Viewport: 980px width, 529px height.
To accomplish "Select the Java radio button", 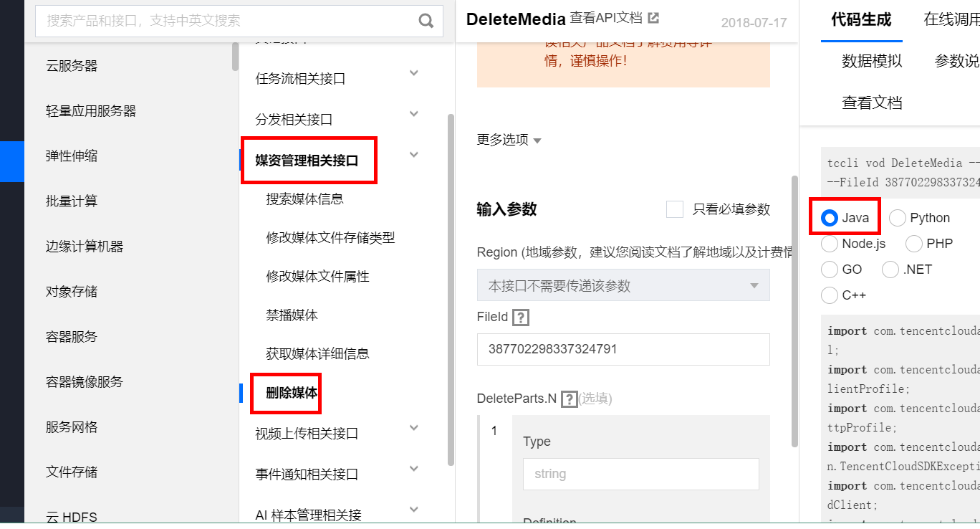I will tap(829, 216).
